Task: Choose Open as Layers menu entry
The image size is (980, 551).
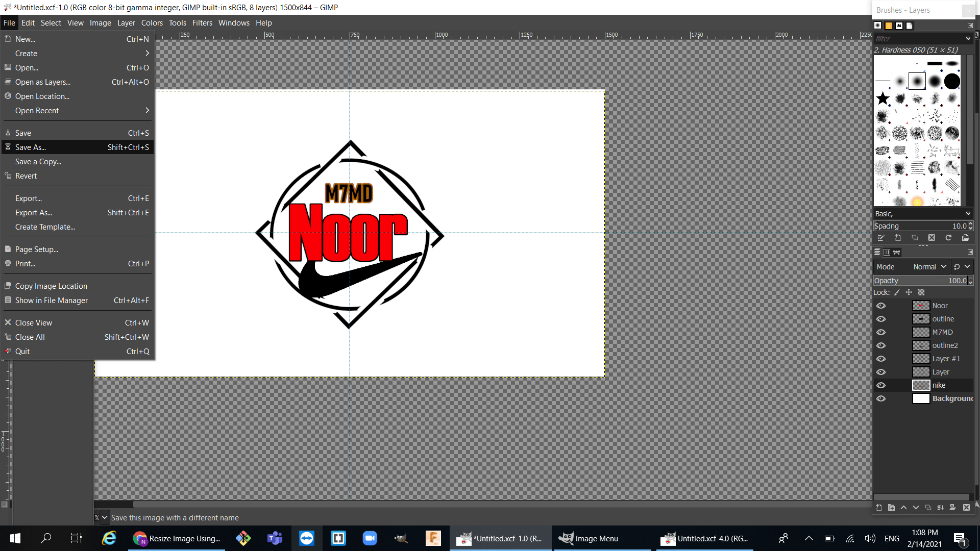Action: 78,82
